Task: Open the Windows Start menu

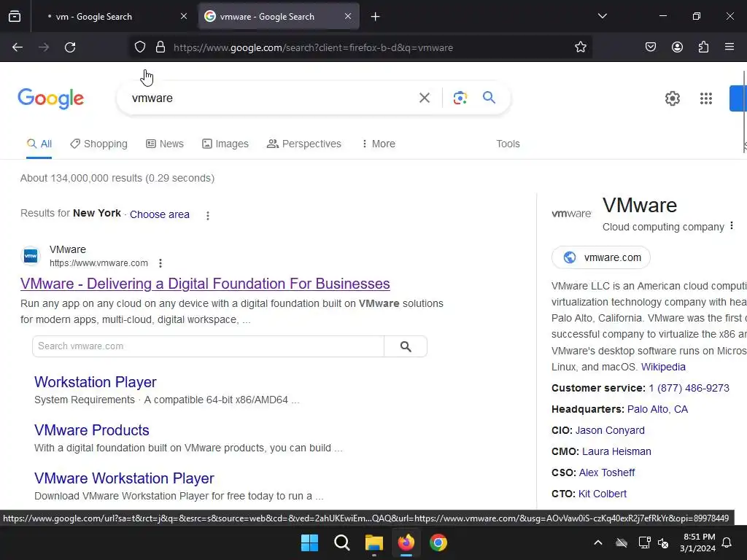Action: pyautogui.click(x=309, y=542)
